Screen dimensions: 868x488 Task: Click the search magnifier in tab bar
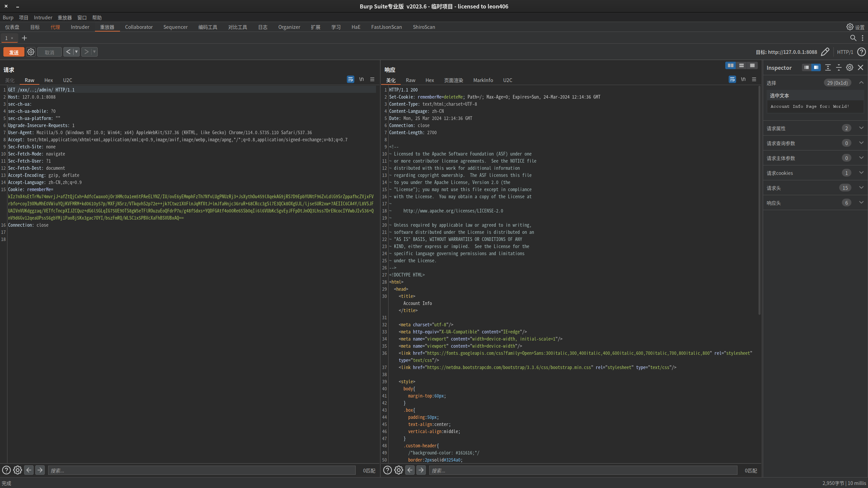(853, 38)
